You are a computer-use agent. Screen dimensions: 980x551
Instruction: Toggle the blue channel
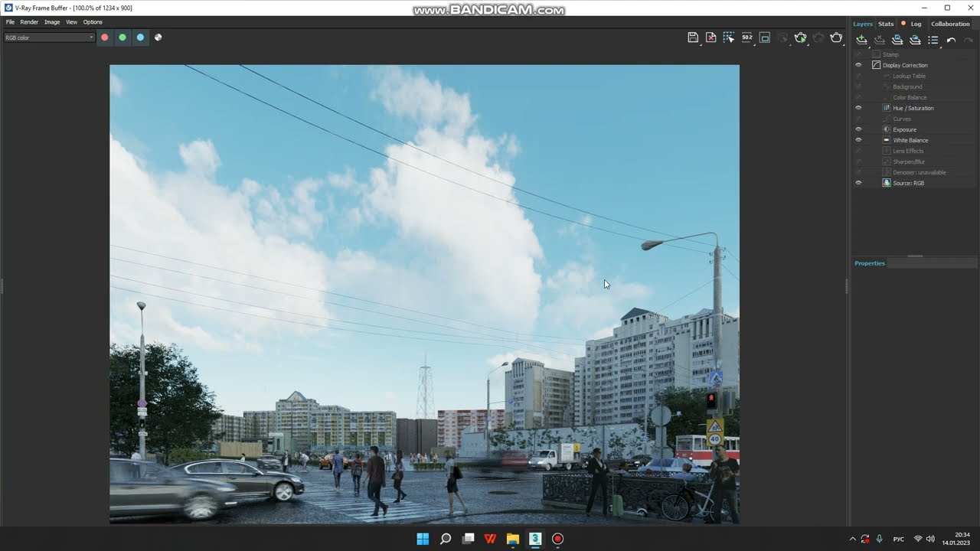click(x=140, y=37)
